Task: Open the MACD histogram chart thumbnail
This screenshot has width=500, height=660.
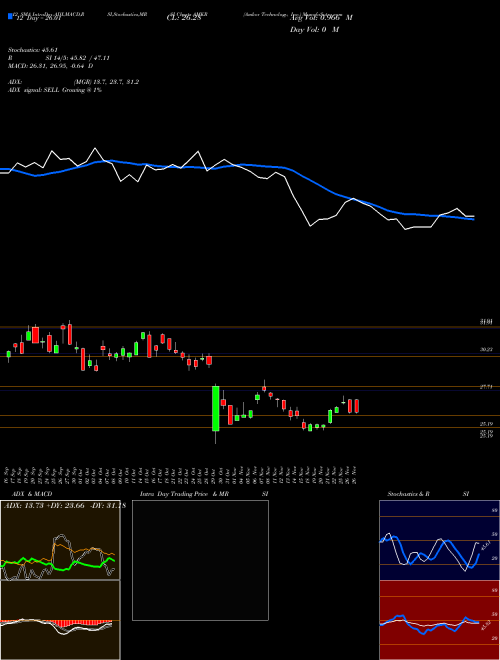Action: click(60, 620)
